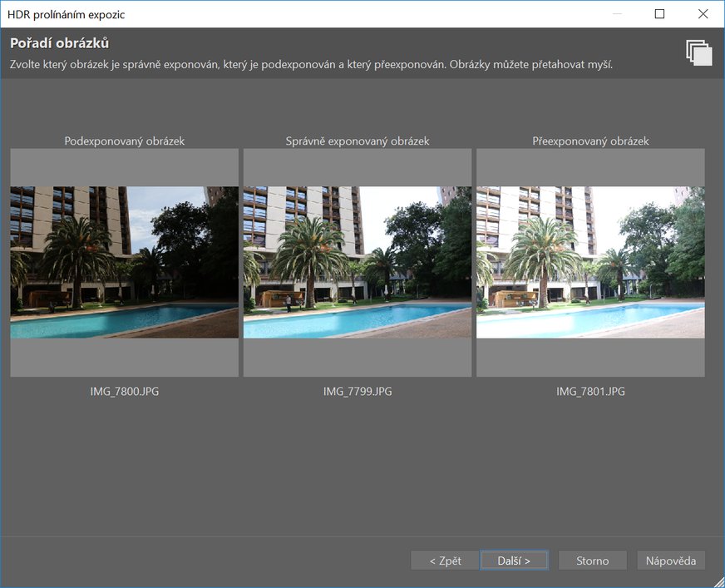The image size is (725, 588).
Task: Click the IMG_7799.JPG file name
Action: (358, 391)
